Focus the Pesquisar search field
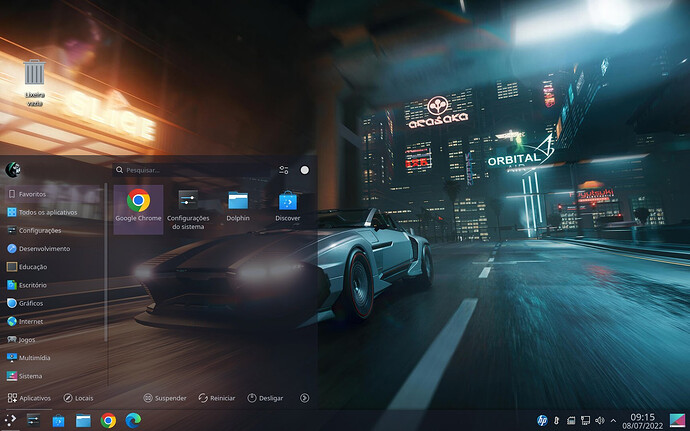Screen dimensions: 690x431 point(191,170)
